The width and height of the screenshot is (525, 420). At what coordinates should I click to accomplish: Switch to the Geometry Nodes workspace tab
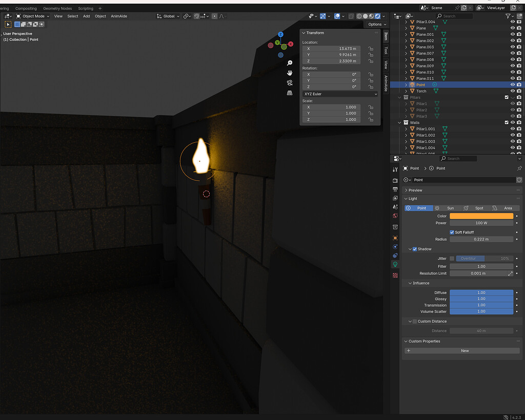pyautogui.click(x=57, y=8)
